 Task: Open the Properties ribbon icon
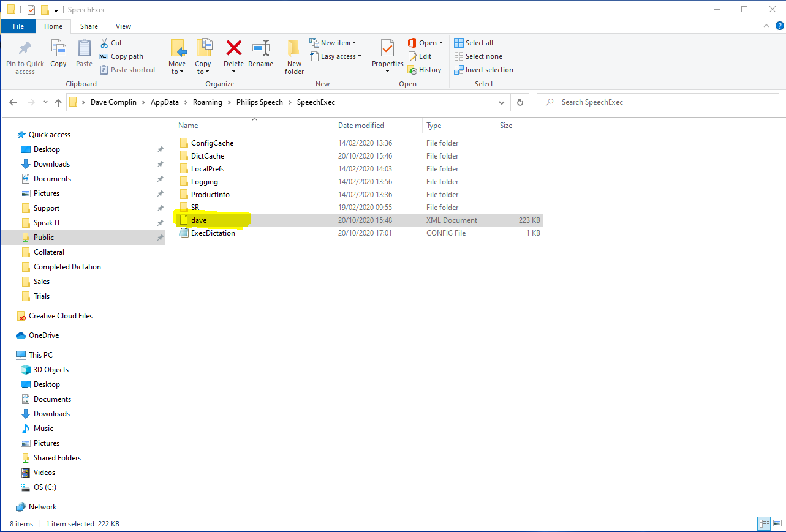tap(387, 48)
